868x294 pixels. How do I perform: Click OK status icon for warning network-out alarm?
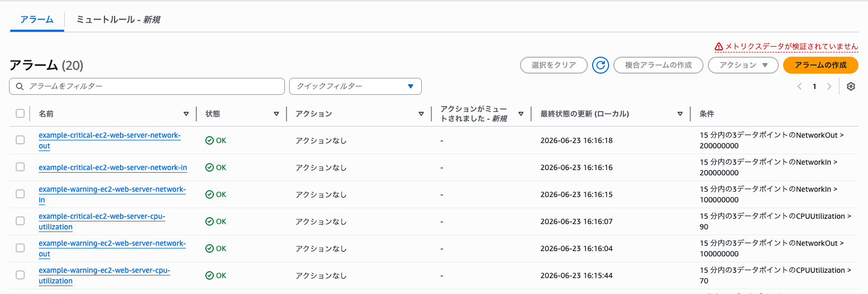(x=210, y=248)
